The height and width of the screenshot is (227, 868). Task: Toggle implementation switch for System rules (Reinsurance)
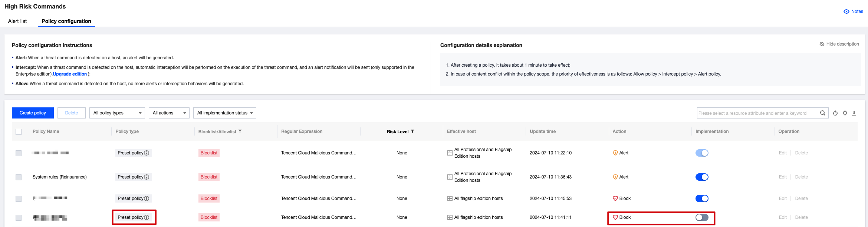(702, 177)
